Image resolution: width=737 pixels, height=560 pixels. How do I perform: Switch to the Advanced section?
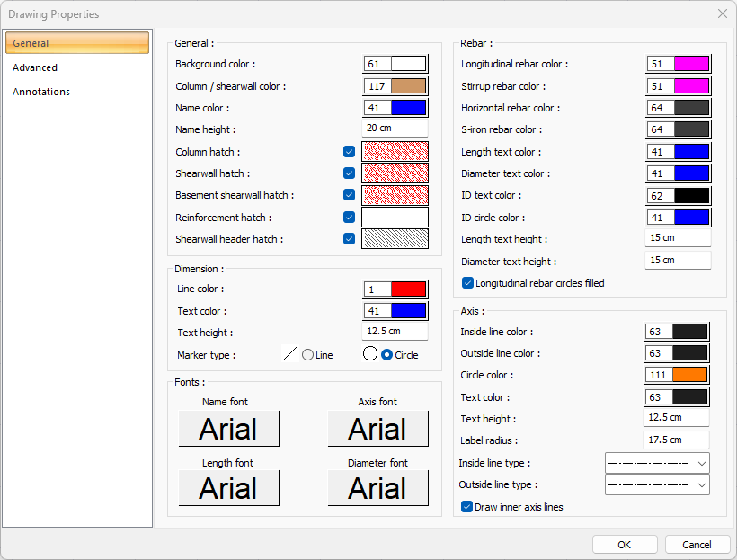point(35,67)
